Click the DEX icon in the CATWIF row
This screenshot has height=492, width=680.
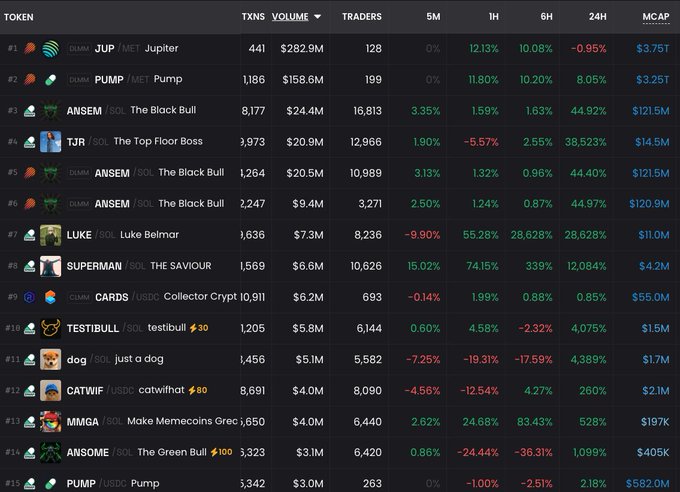pos(29,391)
